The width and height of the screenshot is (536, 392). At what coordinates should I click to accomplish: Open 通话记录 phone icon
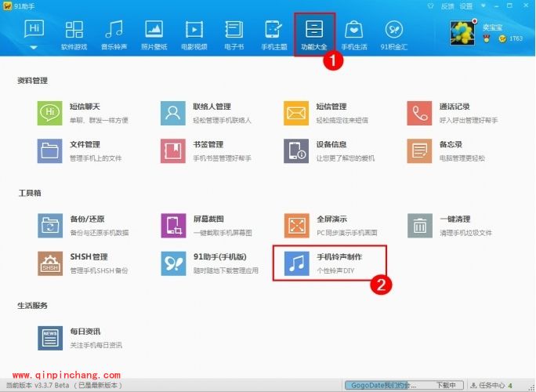(419, 113)
